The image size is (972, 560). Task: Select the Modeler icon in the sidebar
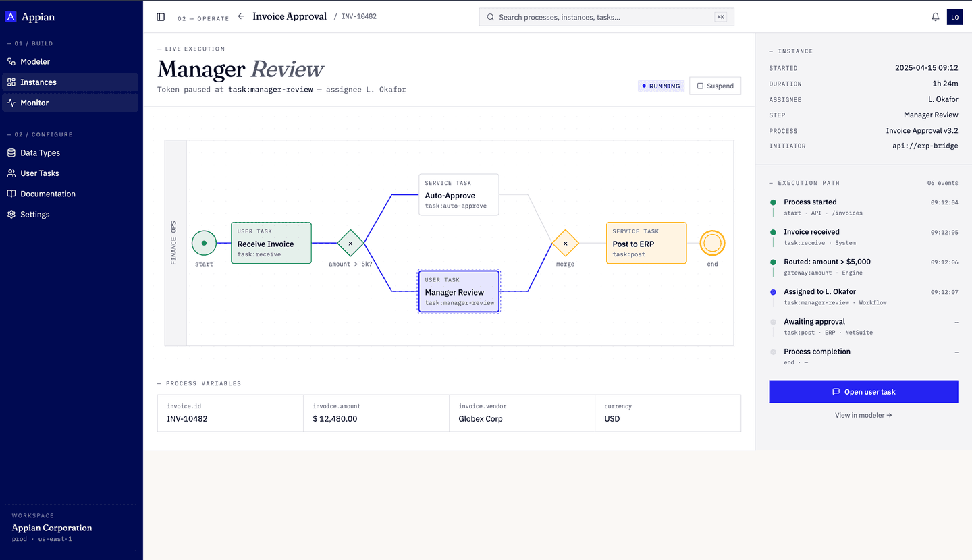[x=12, y=61]
